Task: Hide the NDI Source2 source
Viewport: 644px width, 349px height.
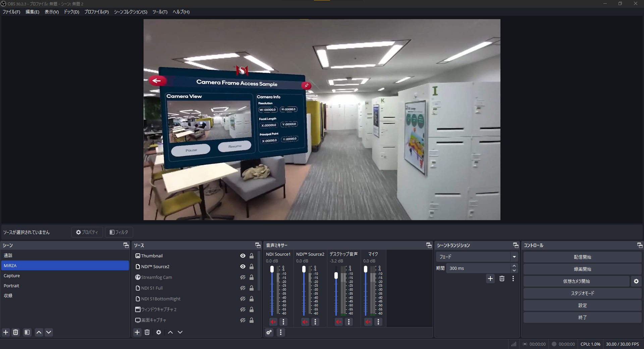Action: click(x=243, y=266)
